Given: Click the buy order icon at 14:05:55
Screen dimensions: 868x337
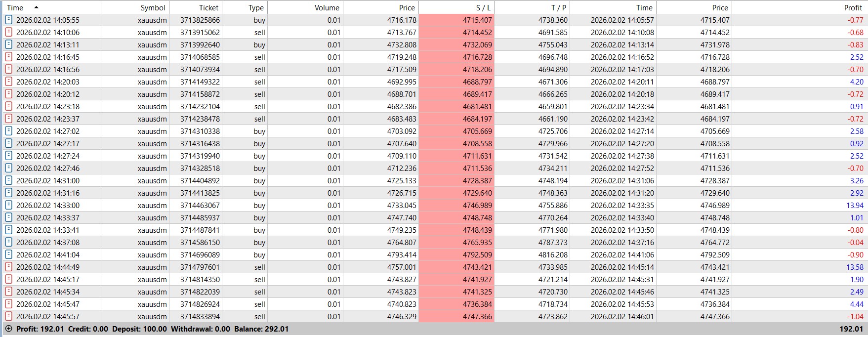Looking at the screenshot, I should coord(8,20).
